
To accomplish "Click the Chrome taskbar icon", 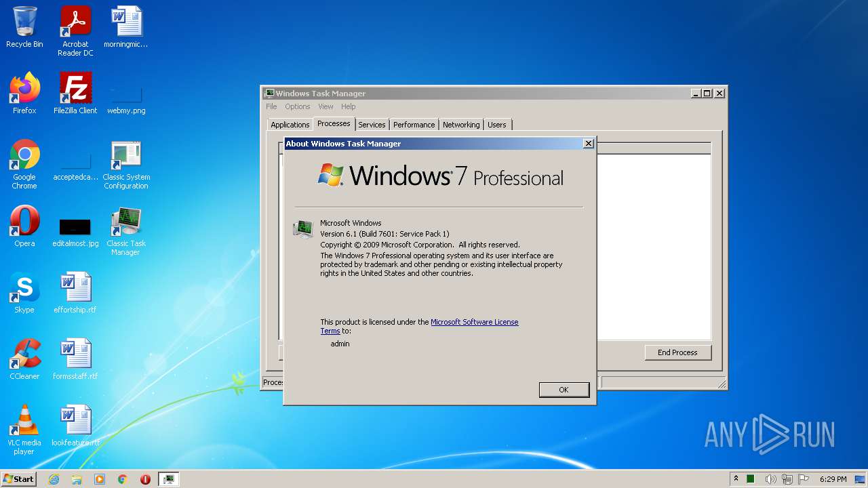I will [123, 479].
